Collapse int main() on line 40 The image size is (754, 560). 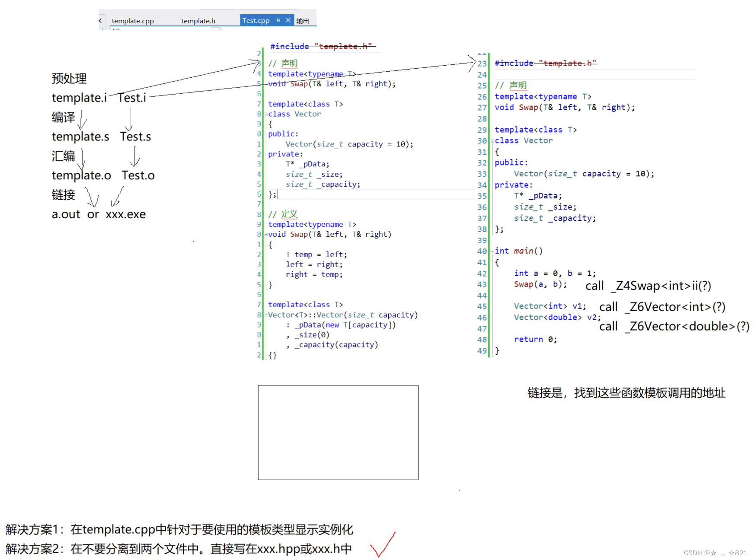coord(492,251)
